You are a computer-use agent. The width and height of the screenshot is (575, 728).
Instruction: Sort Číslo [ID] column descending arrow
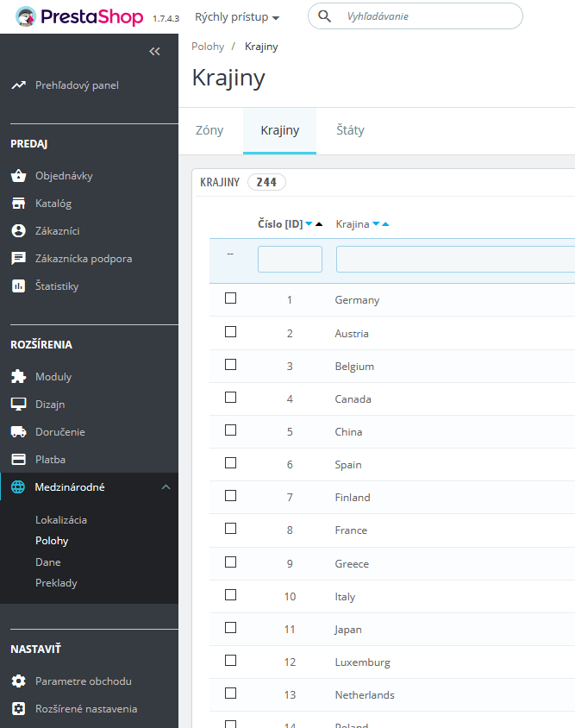pyautogui.click(x=309, y=223)
